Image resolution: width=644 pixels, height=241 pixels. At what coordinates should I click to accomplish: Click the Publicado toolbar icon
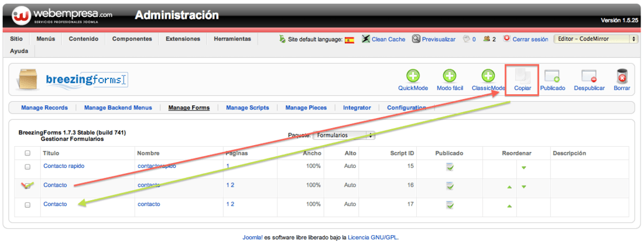[x=552, y=77]
